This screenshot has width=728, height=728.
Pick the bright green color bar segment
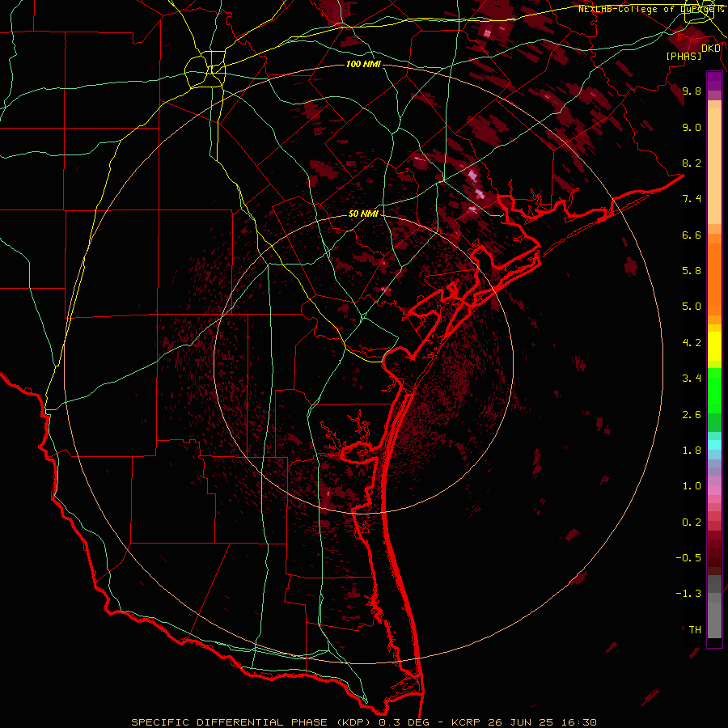pos(714,390)
